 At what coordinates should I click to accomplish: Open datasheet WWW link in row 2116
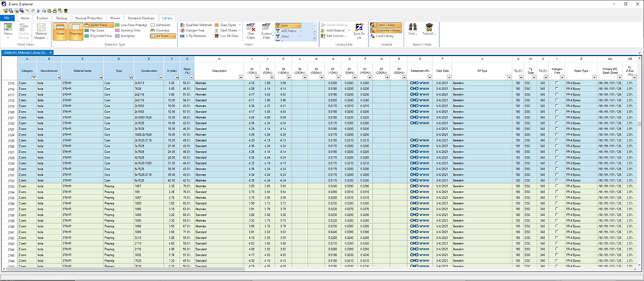tap(424, 89)
